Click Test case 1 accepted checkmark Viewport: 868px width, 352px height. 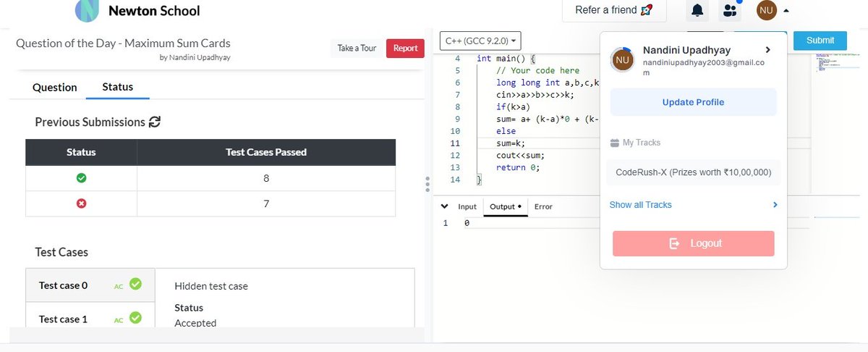(x=135, y=317)
